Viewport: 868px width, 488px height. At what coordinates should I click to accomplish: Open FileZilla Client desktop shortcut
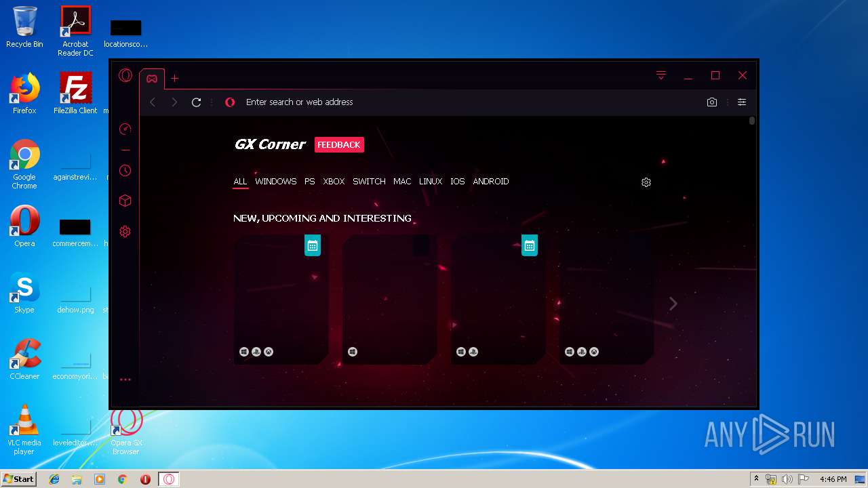tap(75, 94)
